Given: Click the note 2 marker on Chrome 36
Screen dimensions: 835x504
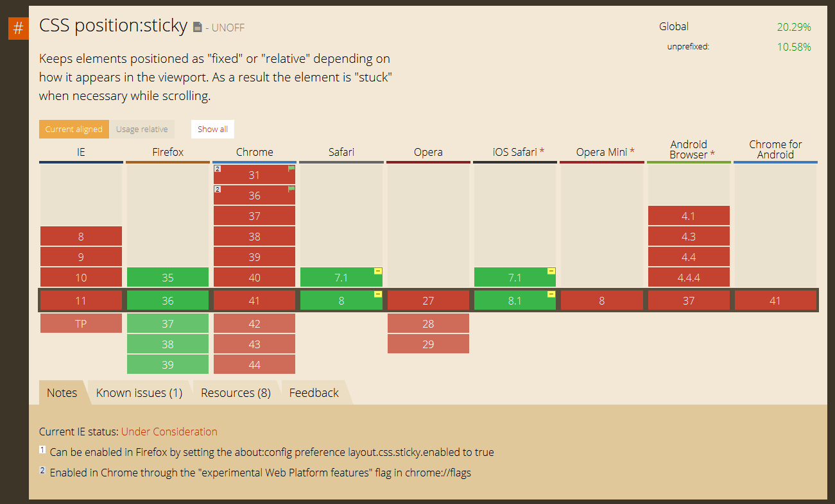Looking at the screenshot, I should pyautogui.click(x=217, y=190).
